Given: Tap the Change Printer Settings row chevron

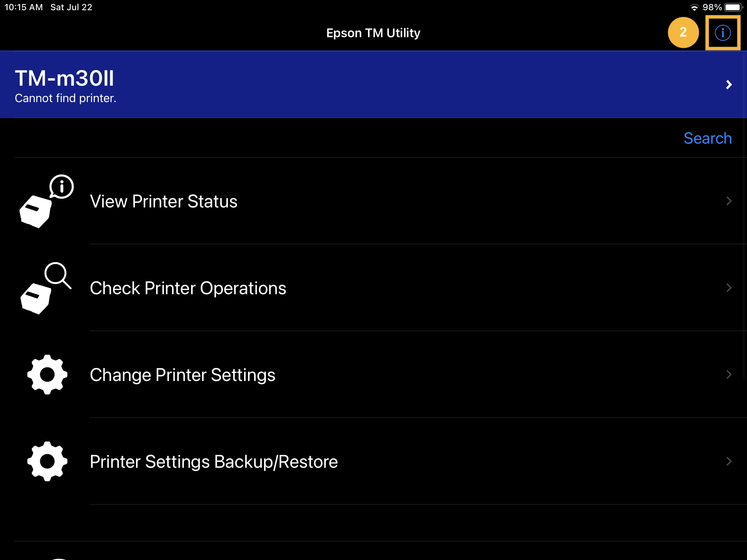Looking at the screenshot, I should 729,374.
